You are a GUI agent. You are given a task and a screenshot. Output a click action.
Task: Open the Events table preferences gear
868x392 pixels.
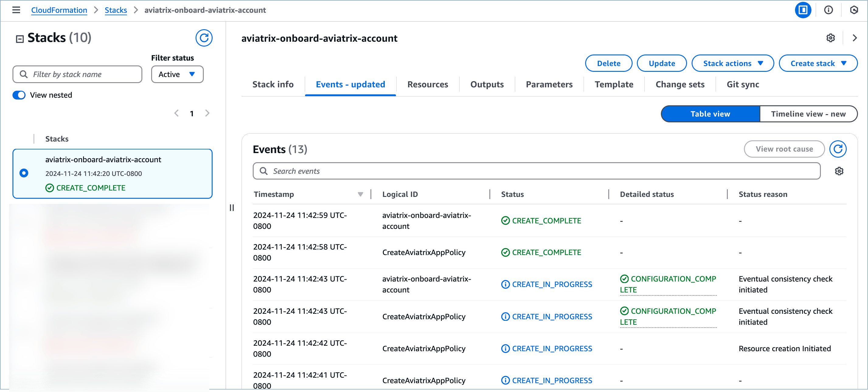point(839,171)
